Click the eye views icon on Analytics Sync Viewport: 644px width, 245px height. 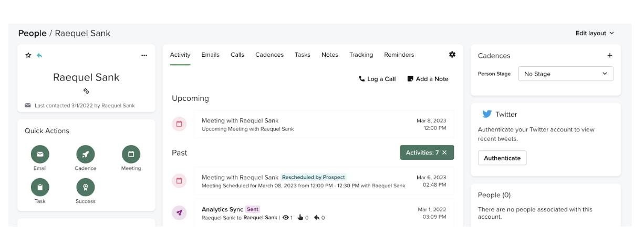coord(286,218)
